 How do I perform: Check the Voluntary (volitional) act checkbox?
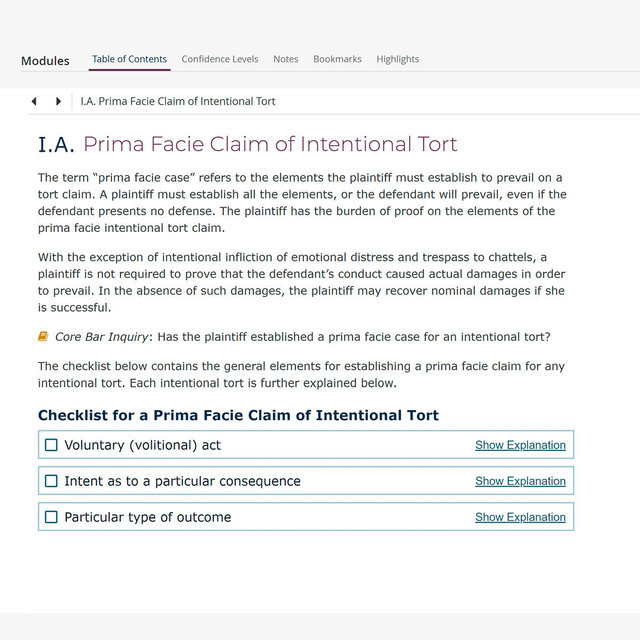51,445
